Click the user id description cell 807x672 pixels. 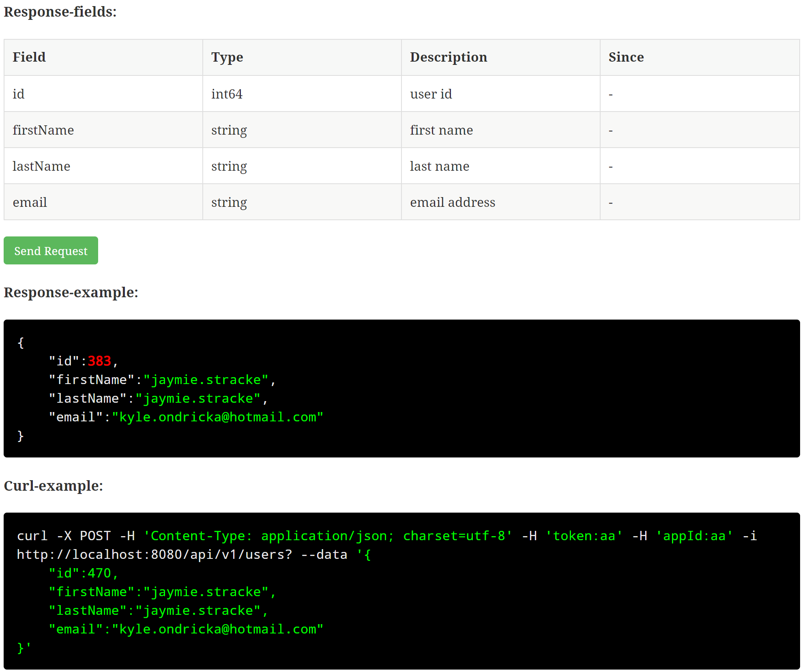coord(431,94)
